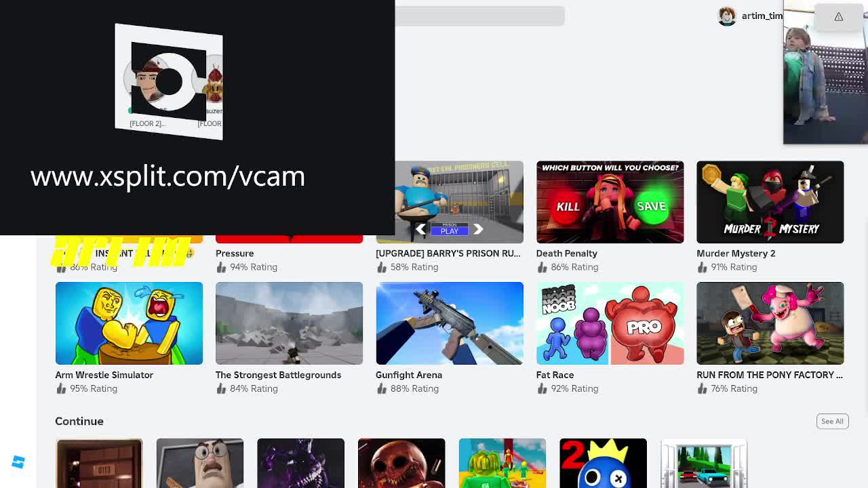This screenshot has height=488, width=868.
Task: Open the [UPGRADE] BARRY'S PRISON RU... title
Action: [x=448, y=253]
